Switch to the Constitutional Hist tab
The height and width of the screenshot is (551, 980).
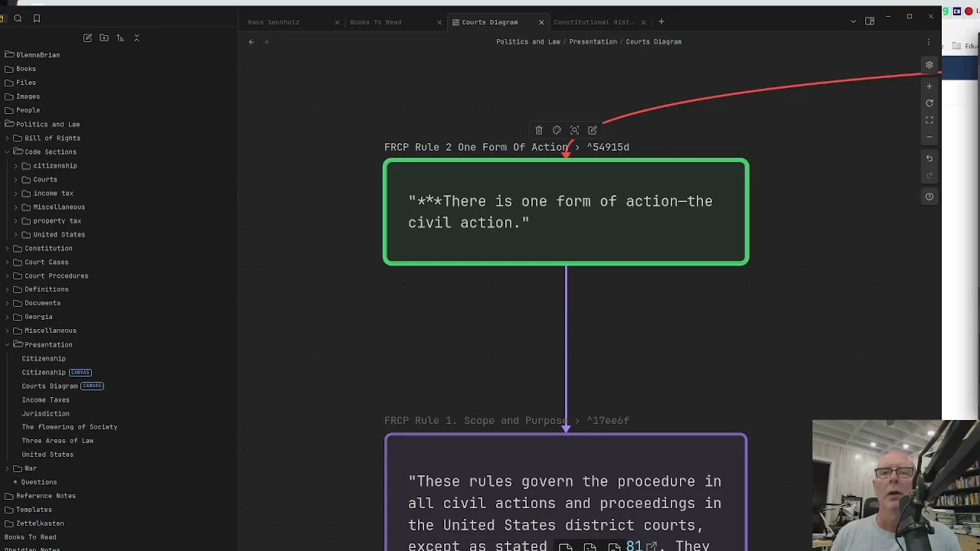pos(593,22)
